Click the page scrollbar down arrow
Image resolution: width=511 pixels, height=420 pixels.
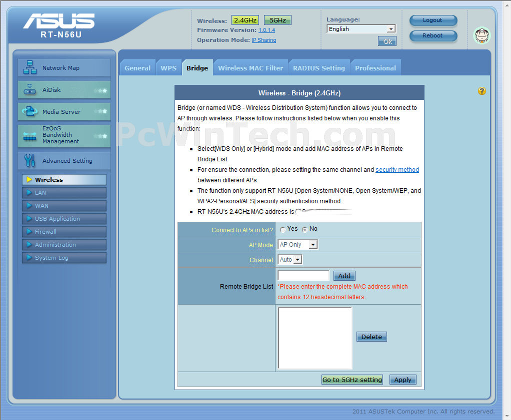click(507, 416)
